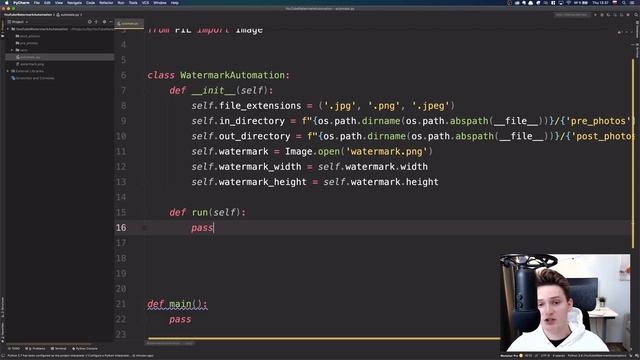Click the Debug button in toolbar
This screenshot has width=640, height=360.
602,15
